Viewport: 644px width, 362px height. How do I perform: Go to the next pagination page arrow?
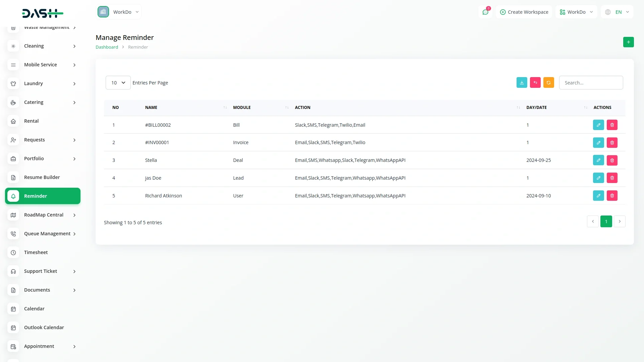coord(620,222)
